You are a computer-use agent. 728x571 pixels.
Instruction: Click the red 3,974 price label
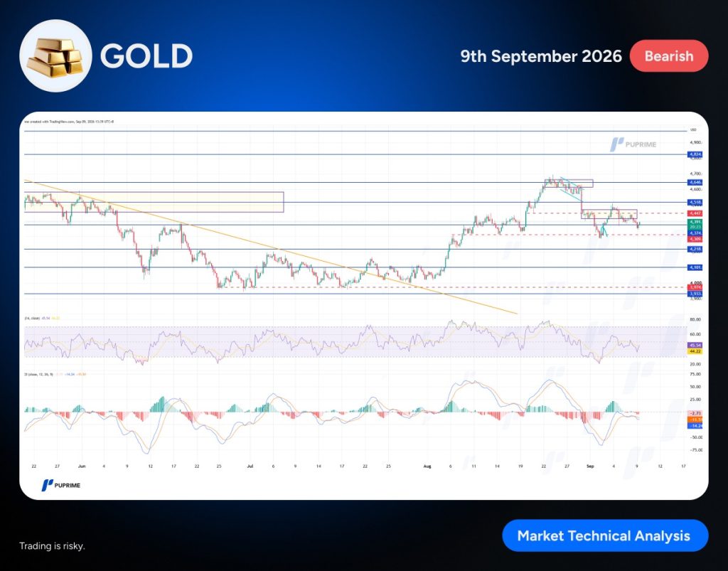point(695,288)
